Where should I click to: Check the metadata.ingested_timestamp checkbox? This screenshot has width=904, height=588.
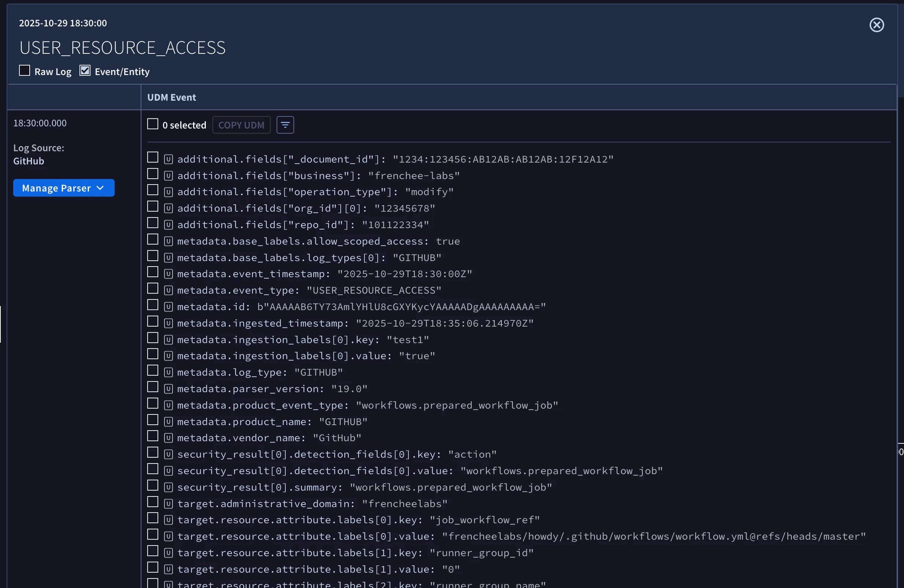(x=153, y=321)
